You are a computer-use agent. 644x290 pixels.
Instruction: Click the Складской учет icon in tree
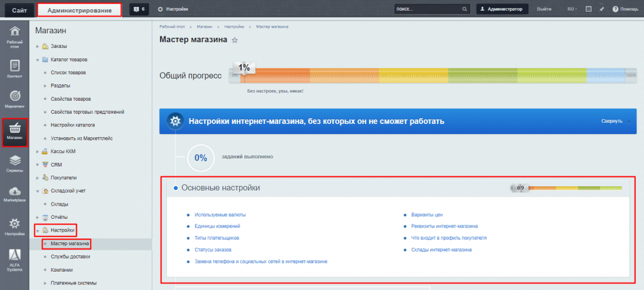point(45,191)
